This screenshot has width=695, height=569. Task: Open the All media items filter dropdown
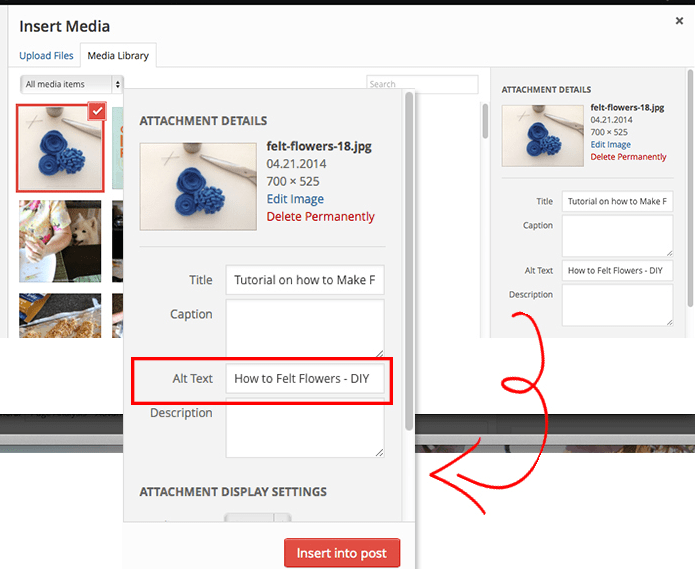tap(72, 84)
